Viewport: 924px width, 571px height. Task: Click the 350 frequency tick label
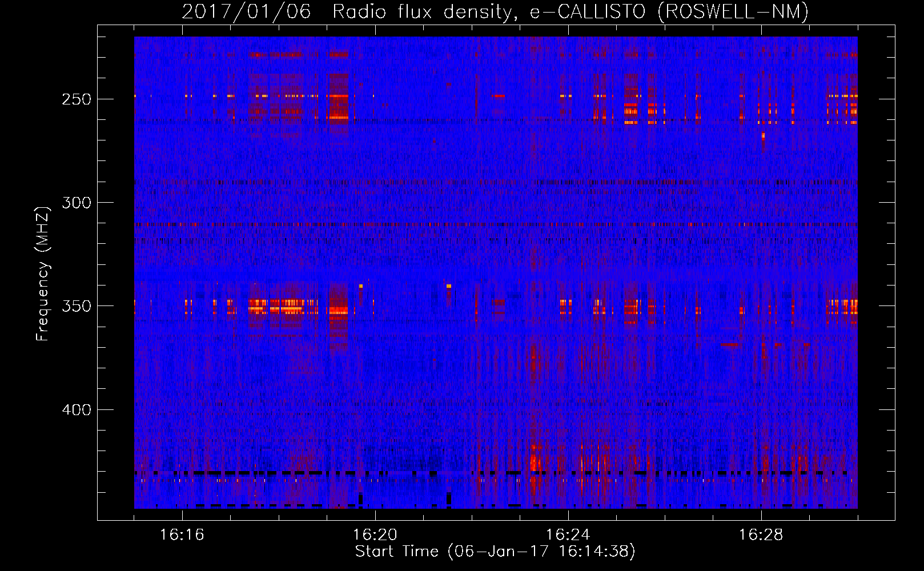(77, 306)
